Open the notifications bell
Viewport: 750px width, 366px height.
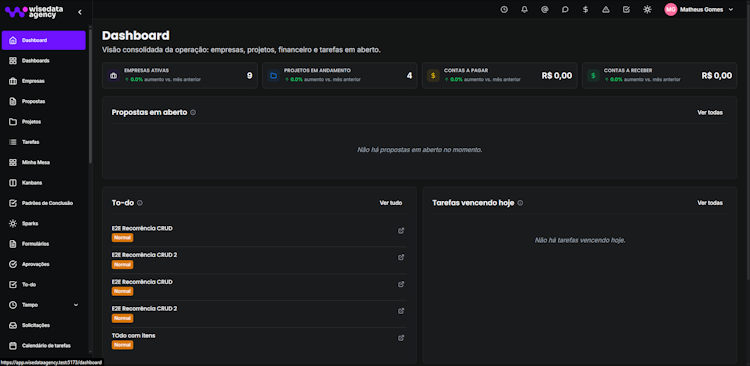(x=524, y=10)
